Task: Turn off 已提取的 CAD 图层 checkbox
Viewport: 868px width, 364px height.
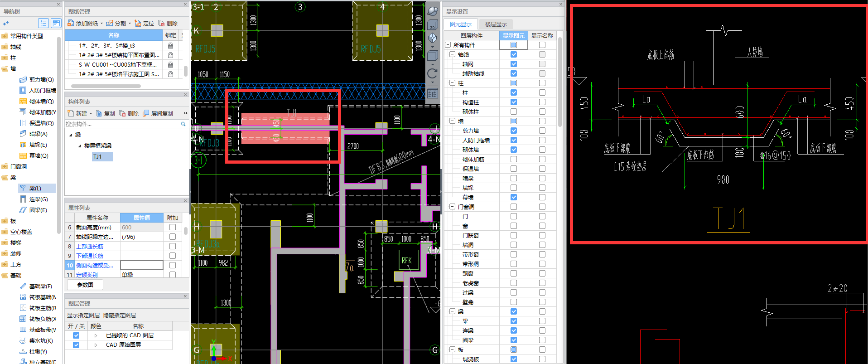Action: point(76,335)
